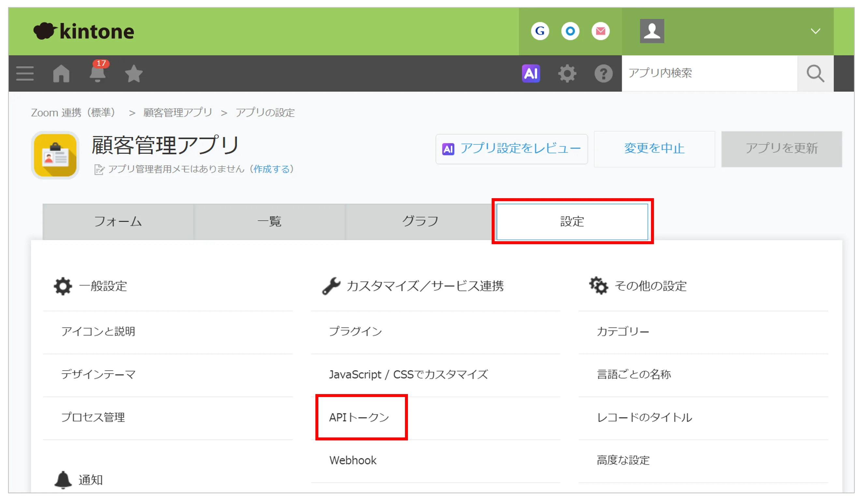Click the magnifier search button
868x501 pixels.
click(815, 73)
